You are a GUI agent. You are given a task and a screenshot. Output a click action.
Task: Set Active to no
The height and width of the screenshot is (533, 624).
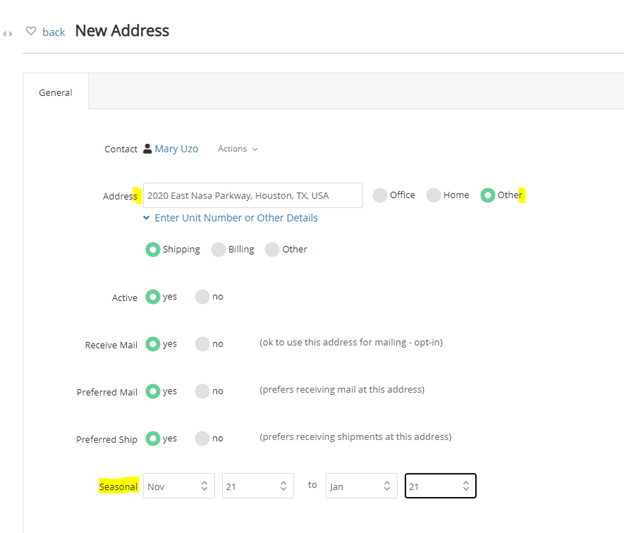pyautogui.click(x=202, y=297)
